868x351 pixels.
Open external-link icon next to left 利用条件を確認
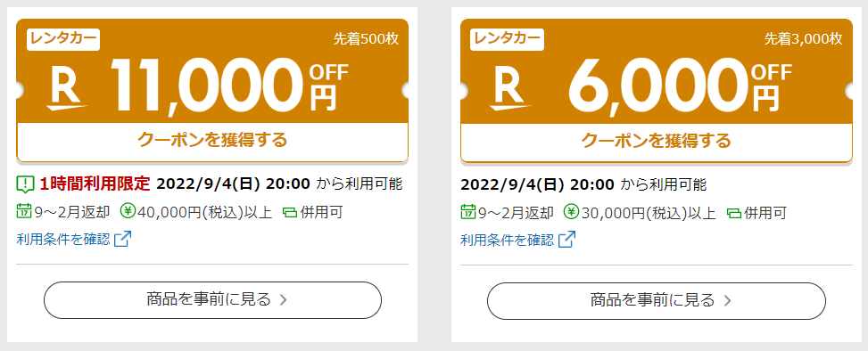click(122, 240)
